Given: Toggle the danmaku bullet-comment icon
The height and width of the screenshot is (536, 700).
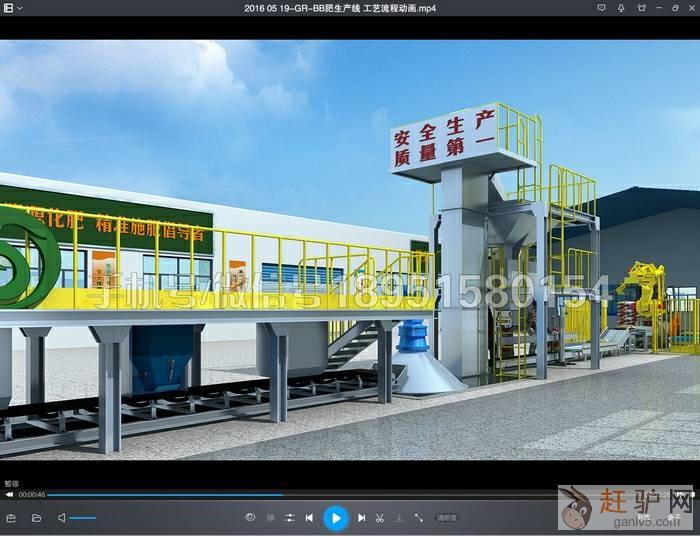Looking at the screenshot, I should coord(270,518).
